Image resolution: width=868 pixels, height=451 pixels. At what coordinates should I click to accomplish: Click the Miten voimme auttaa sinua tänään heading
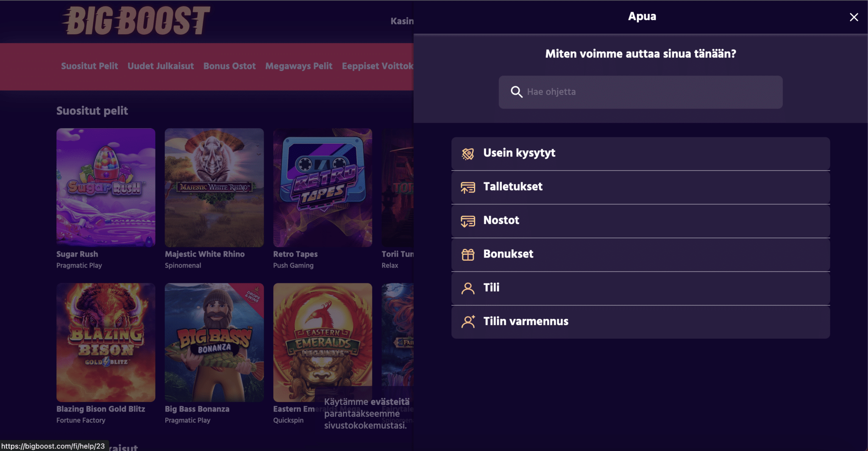(640, 54)
